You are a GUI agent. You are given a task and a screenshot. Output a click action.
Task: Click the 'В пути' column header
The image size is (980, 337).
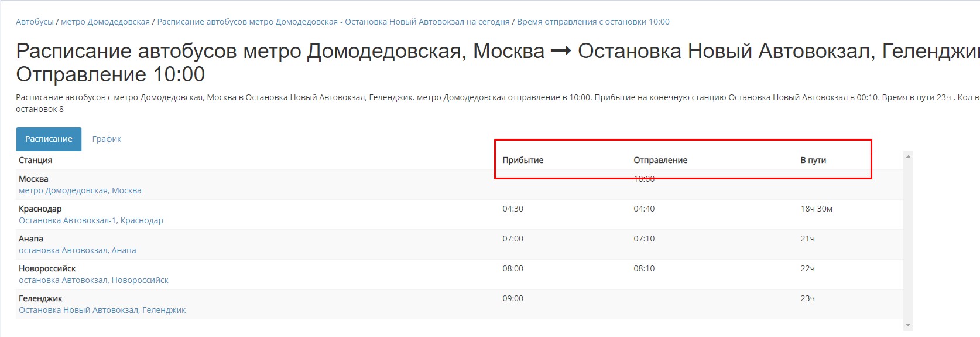(x=813, y=160)
